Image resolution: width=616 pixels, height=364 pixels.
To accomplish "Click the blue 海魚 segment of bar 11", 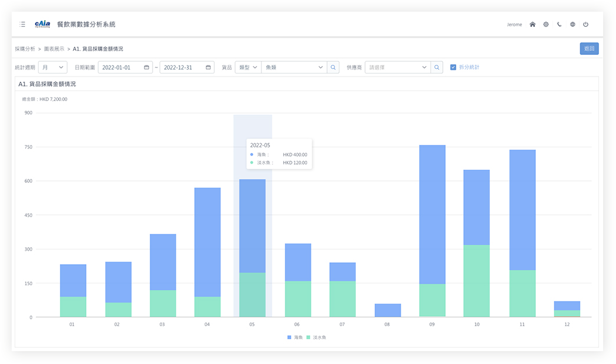I will tap(522, 210).
